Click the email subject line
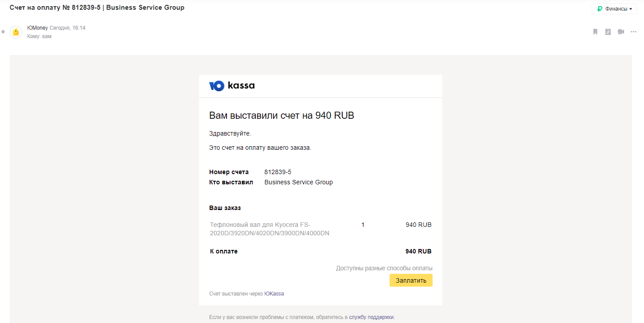Image resolution: width=644 pixels, height=323 pixels. [97, 8]
